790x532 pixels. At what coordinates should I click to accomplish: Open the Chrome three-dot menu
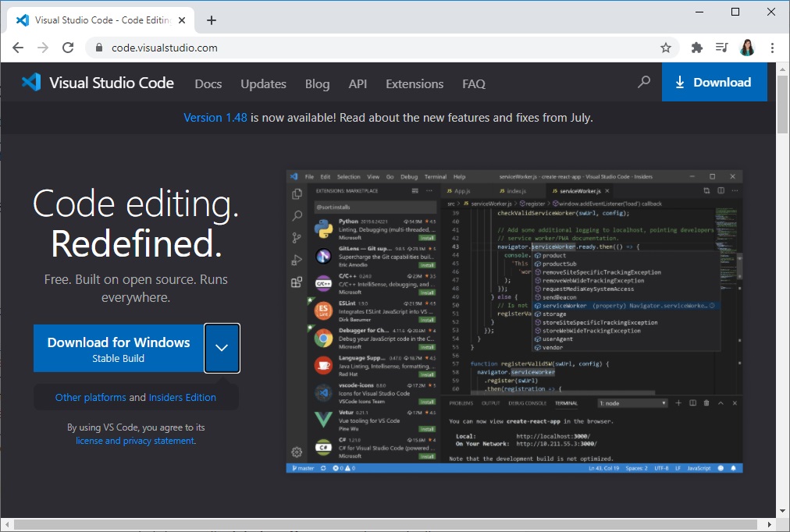[x=772, y=48]
